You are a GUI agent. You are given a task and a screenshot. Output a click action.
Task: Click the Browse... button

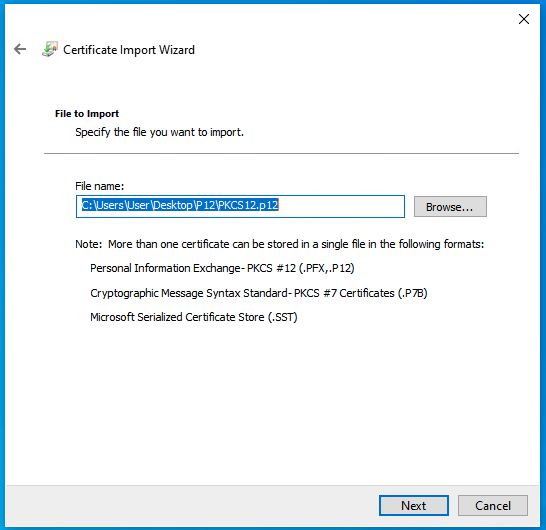450,206
